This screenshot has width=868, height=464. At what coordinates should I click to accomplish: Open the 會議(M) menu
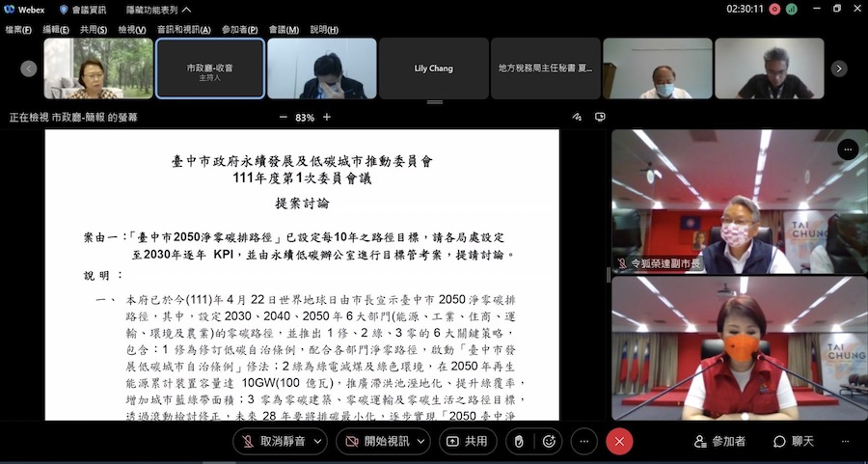click(284, 30)
